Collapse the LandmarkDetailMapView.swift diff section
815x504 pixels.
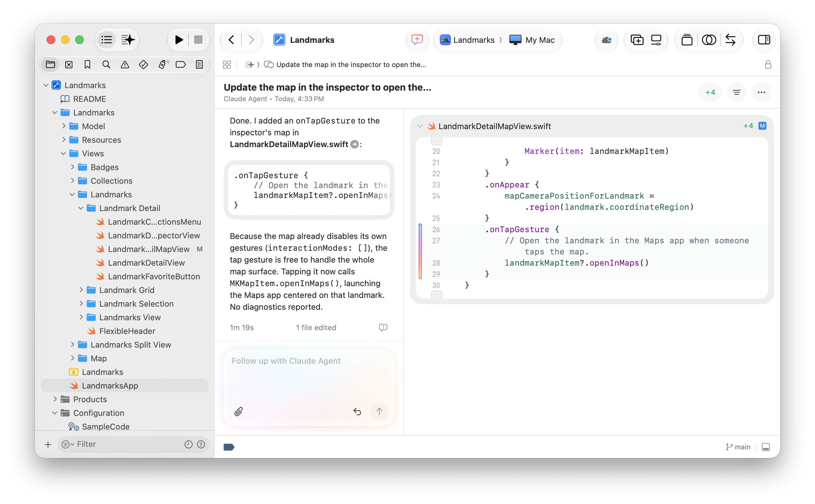[420, 126]
